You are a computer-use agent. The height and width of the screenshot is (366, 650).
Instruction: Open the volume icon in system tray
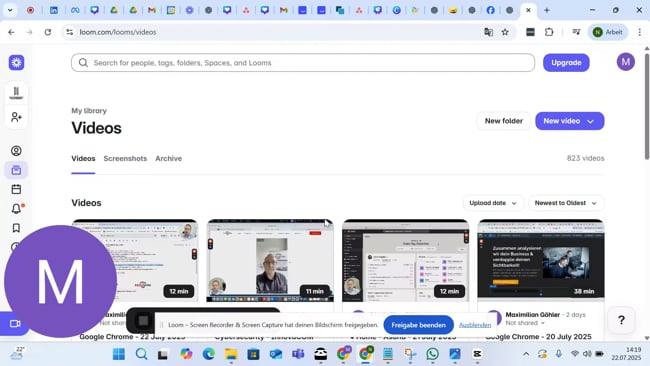[x=587, y=354]
